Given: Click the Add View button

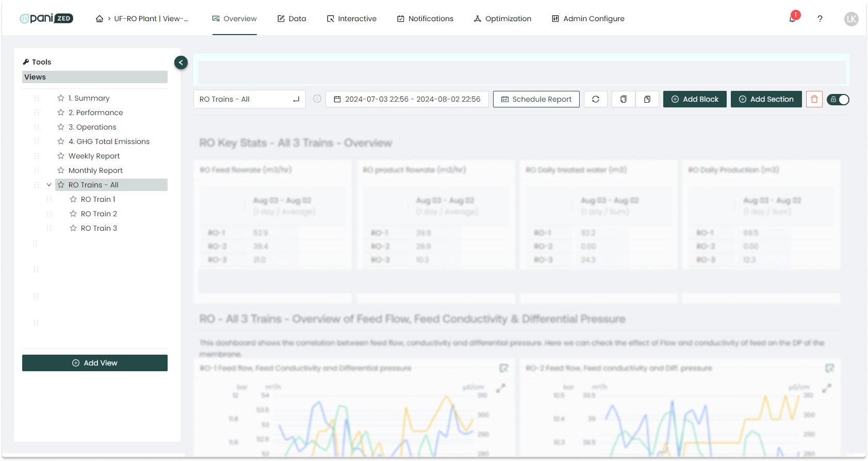Looking at the screenshot, I should coord(95,363).
